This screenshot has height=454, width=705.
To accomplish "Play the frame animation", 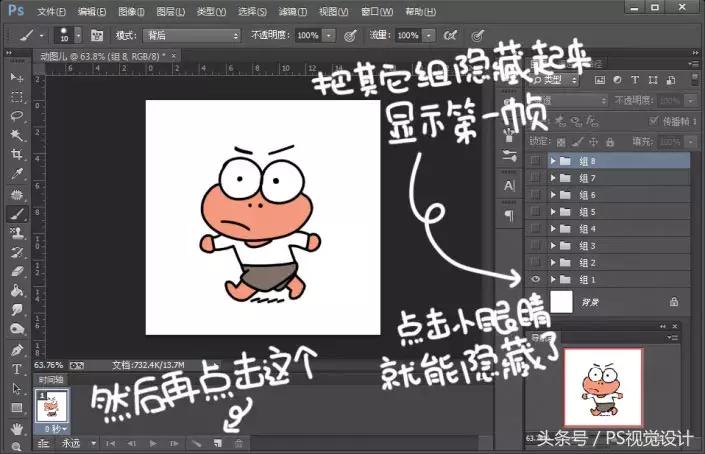I will pos(153,444).
